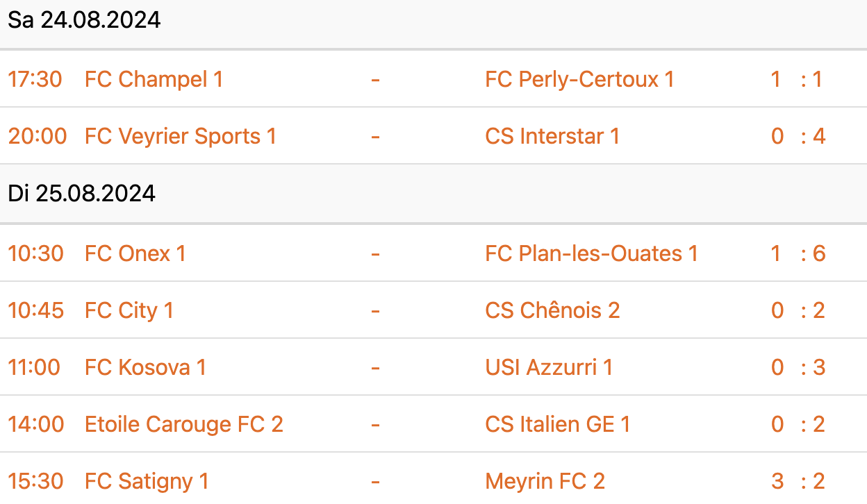Open FC Onex 1 team link
The width and height of the screenshot is (867, 504).
[x=135, y=253]
